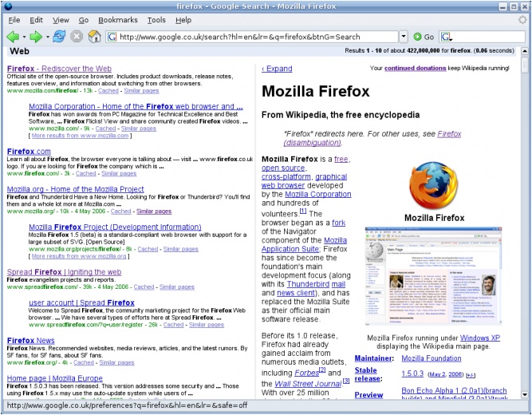532x415 pixels.
Task: Open the Back history dropdown arrow
Action: coord(23,37)
